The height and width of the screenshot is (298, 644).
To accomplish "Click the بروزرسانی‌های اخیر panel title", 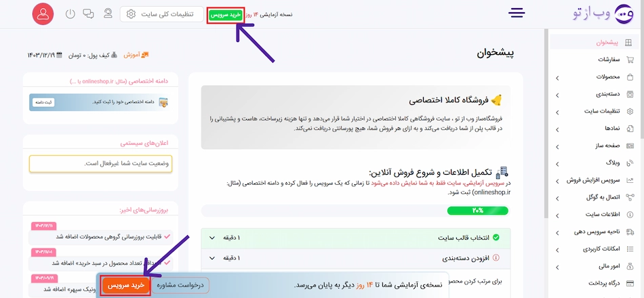I will 144,210.
